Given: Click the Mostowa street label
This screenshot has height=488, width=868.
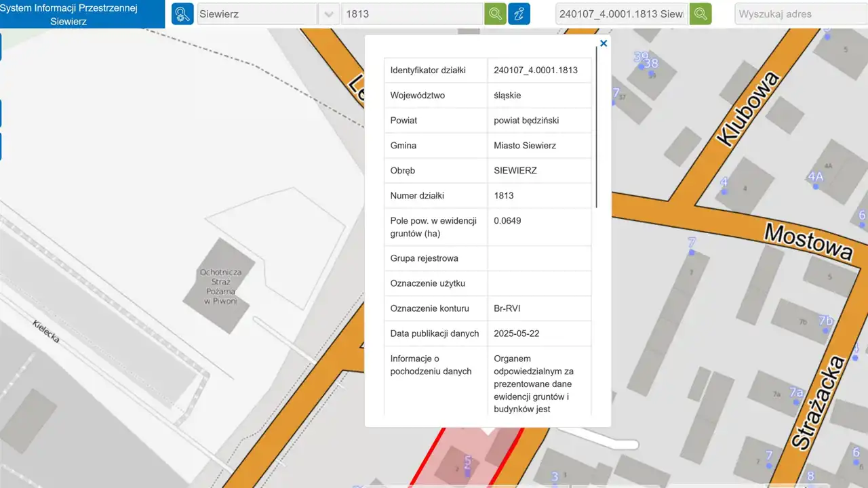Looking at the screenshot, I should (808, 241).
